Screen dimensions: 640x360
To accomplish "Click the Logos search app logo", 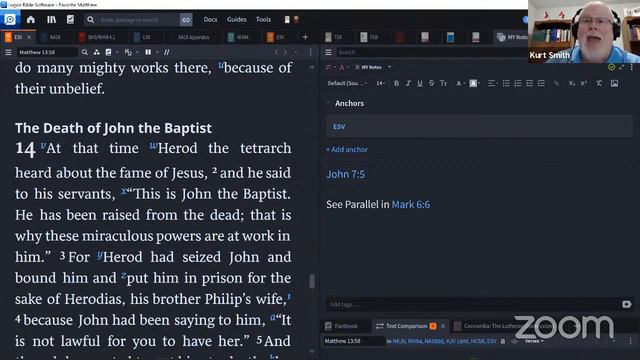I will click(x=10, y=19).
